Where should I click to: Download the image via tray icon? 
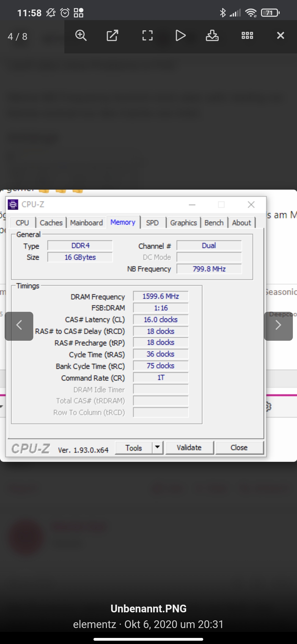click(x=212, y=36)
